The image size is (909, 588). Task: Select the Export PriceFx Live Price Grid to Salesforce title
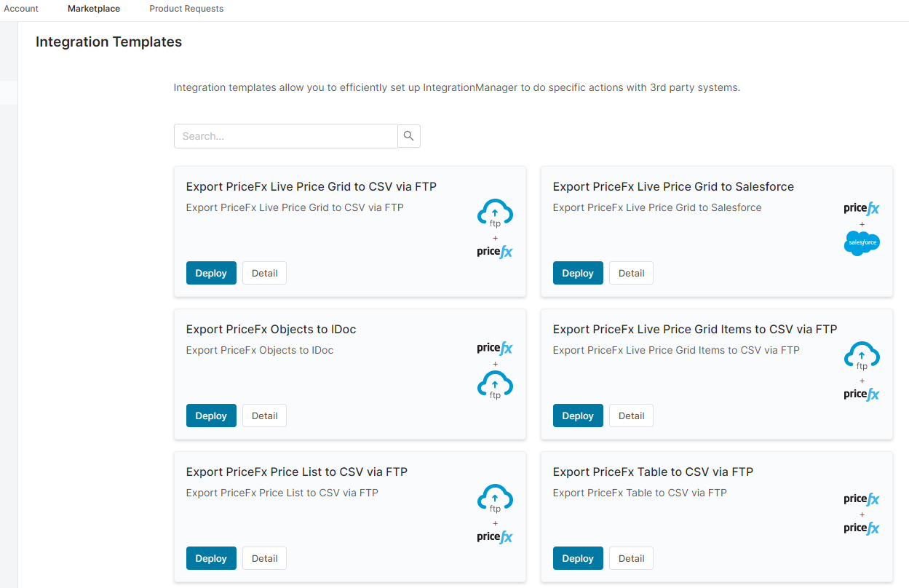[673, 187]
